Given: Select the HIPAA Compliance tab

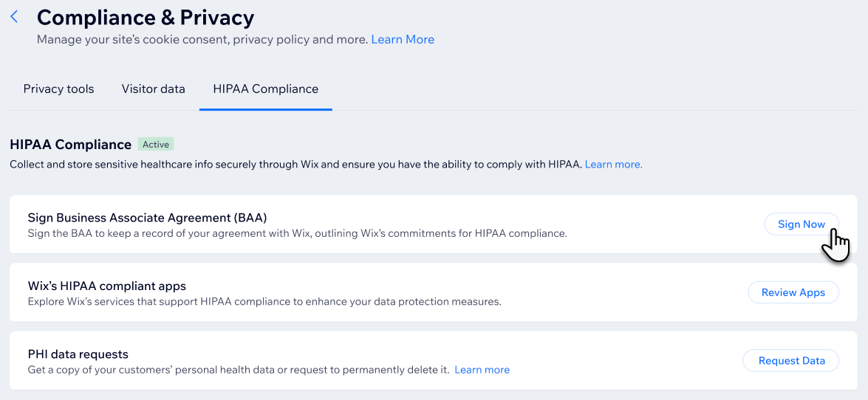Looking at the screenshot, I should coord(265,89).
